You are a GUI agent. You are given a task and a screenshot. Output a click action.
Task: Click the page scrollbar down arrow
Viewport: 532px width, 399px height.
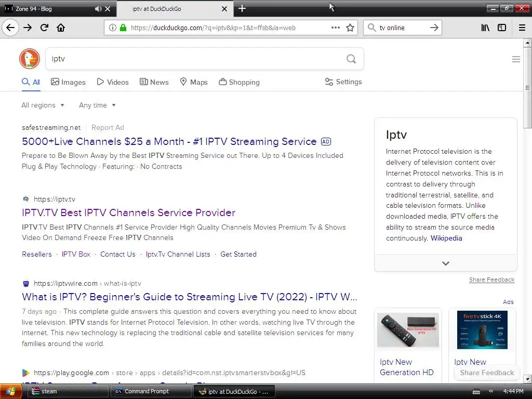(x=527, y=379)
